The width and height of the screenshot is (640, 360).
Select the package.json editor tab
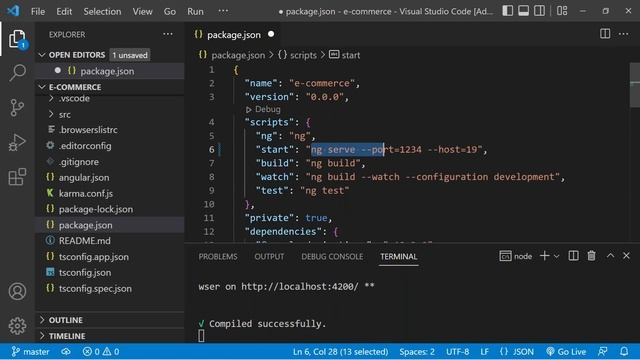pos(233,35)
